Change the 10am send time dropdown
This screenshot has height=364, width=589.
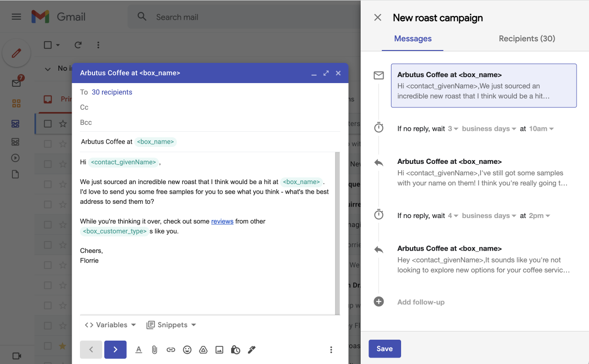point(541,129)
